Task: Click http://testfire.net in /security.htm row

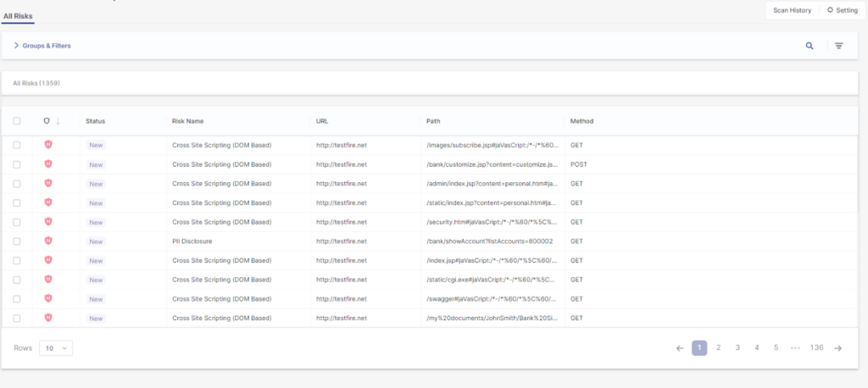Action: tap(342, 222)
